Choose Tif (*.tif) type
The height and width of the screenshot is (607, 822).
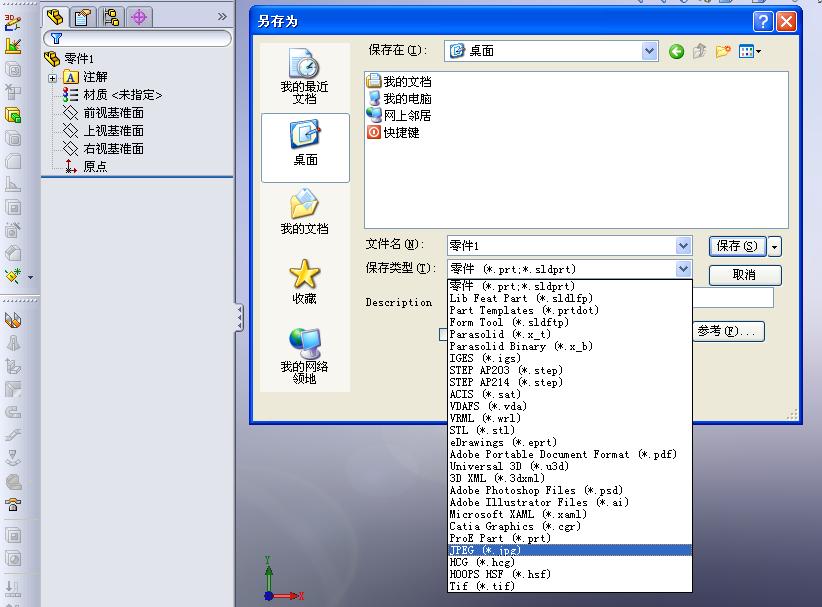coord(570,586)
